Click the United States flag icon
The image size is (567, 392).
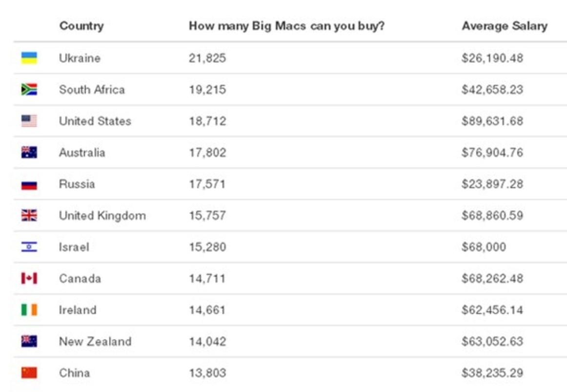coord(29,121)
